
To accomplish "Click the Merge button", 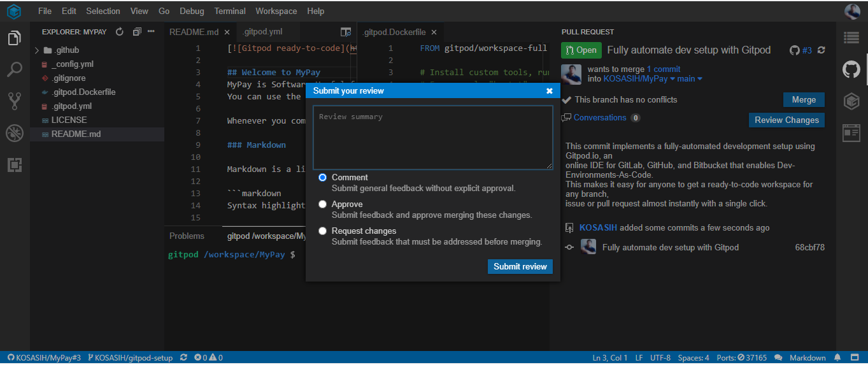I will [804, 100].
